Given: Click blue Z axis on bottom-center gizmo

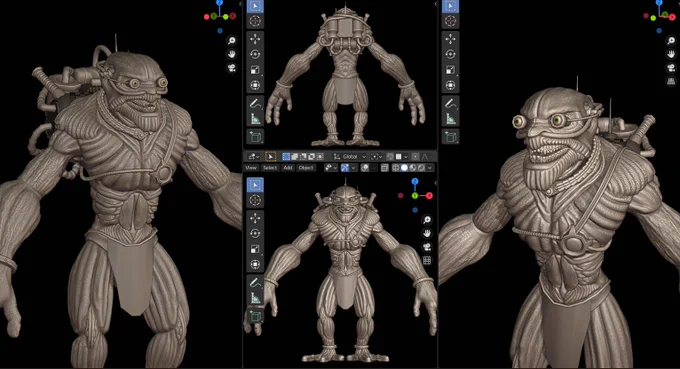Looking at the screenshot, I should (x=415, y=181).
